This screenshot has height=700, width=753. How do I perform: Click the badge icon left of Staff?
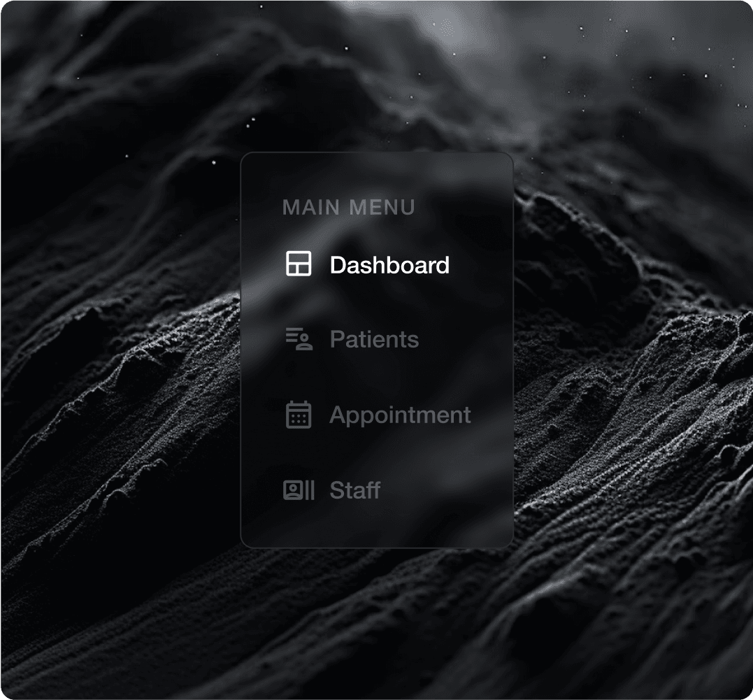[298, 491]
